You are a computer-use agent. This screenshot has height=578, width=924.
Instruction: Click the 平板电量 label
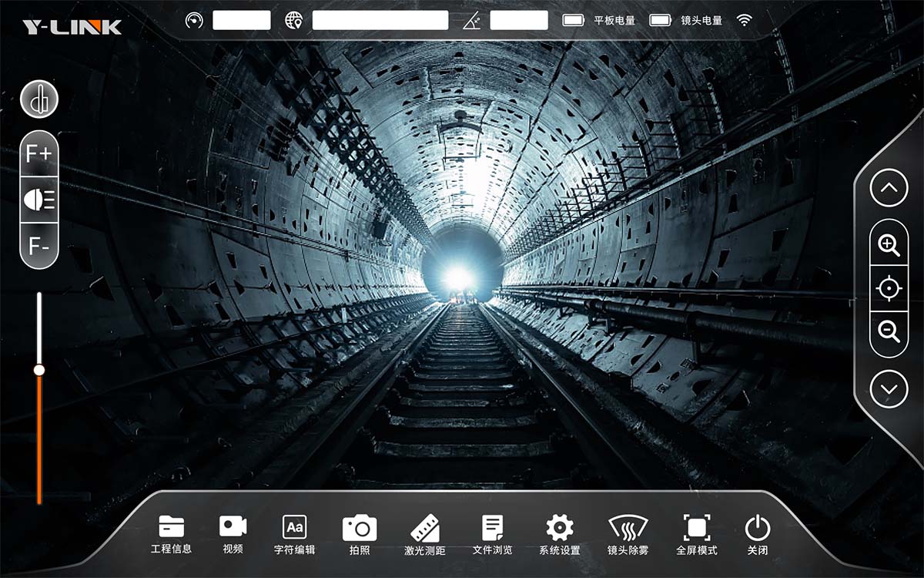(614, 21)
